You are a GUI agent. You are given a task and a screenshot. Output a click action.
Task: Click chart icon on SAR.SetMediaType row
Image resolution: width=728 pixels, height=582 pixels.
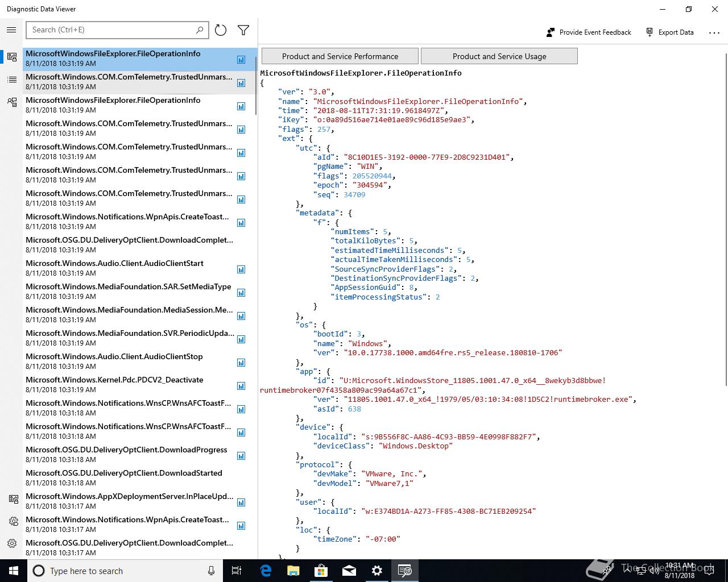(x=241, y=293)
